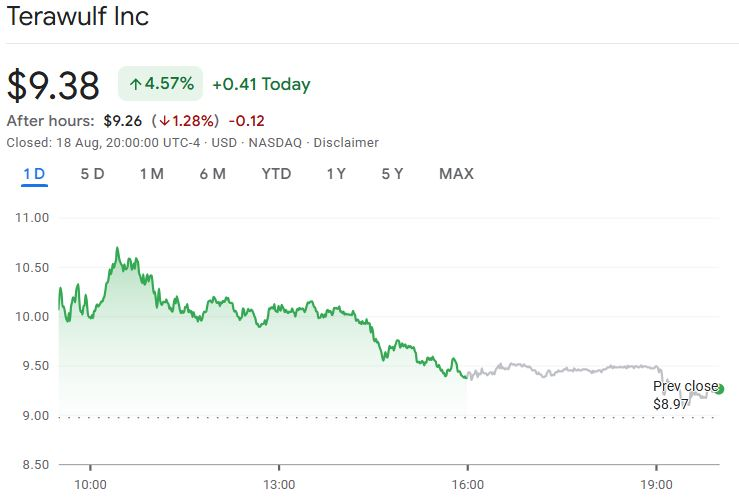The height and width of the screenshot is (499, 739).
Task: Switch to the 5D chart tab
Action: [92, 174]
